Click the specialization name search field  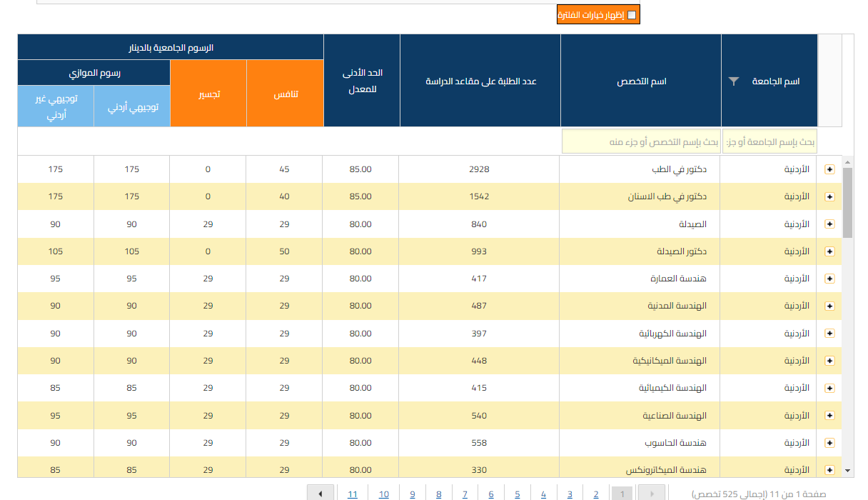coord(640,141)
